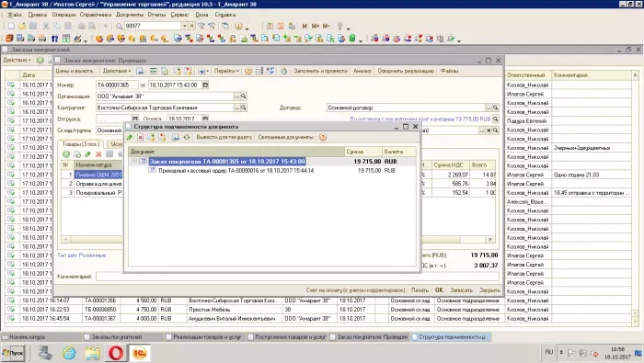
Task: Open the Справочники menu
Action: tap(96, 15)
